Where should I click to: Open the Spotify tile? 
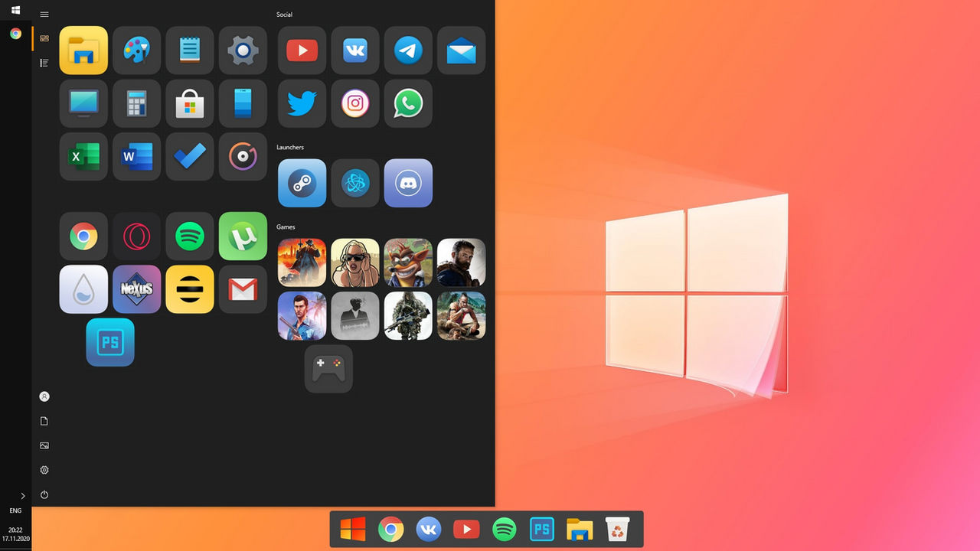click(x=189, y=236)
